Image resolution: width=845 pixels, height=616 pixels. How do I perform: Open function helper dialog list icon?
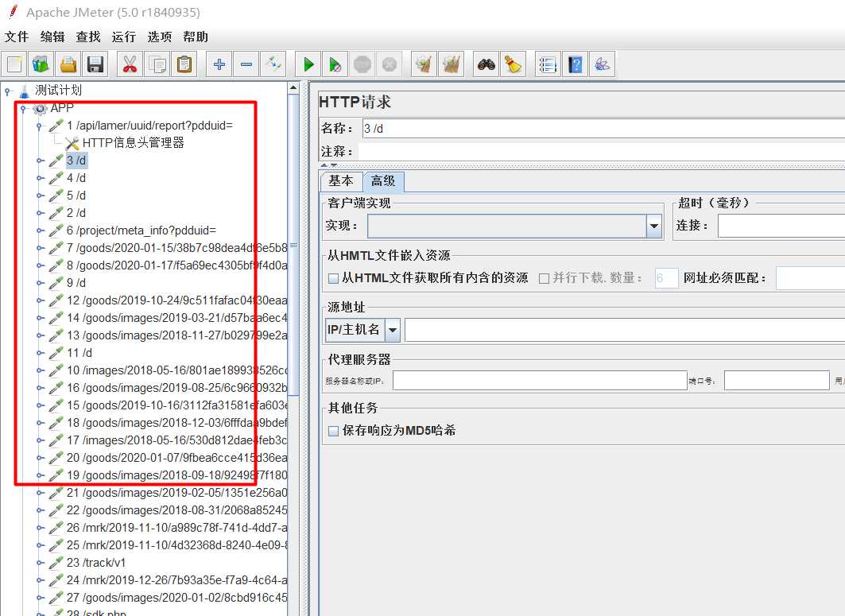pyautogui.click(x=548, y=64)
